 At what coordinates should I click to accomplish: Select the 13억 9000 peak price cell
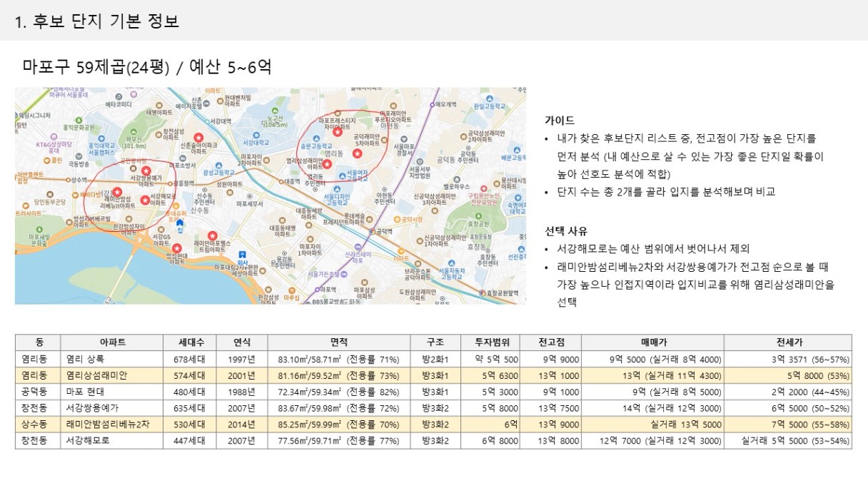pyautogui.click(x=550, y=425)
